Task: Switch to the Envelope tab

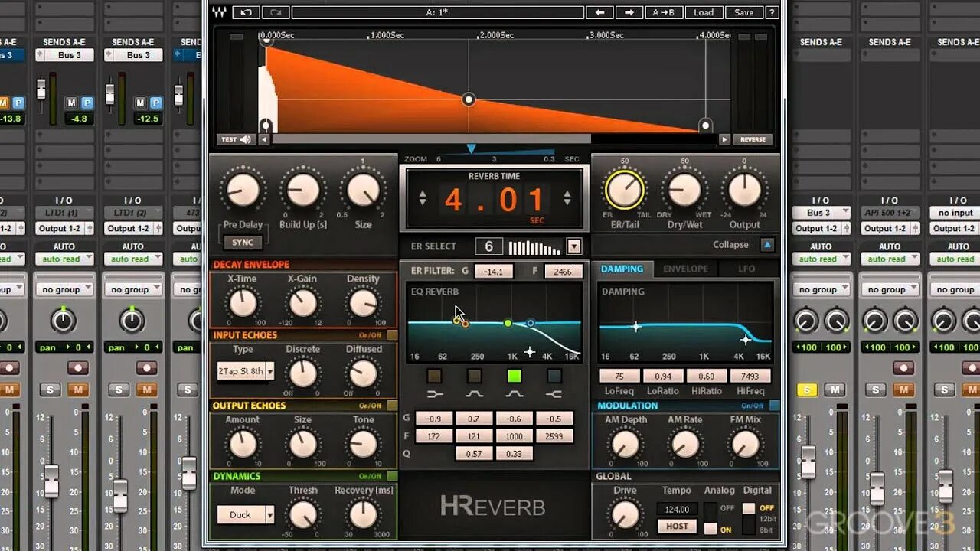Action: pos(686,269)
